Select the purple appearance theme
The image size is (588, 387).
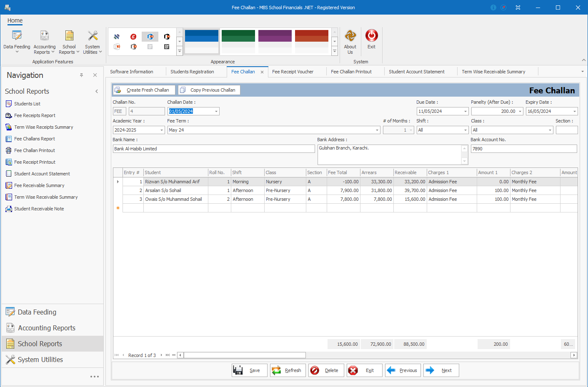pyautogui.click(x=275, y=41)
